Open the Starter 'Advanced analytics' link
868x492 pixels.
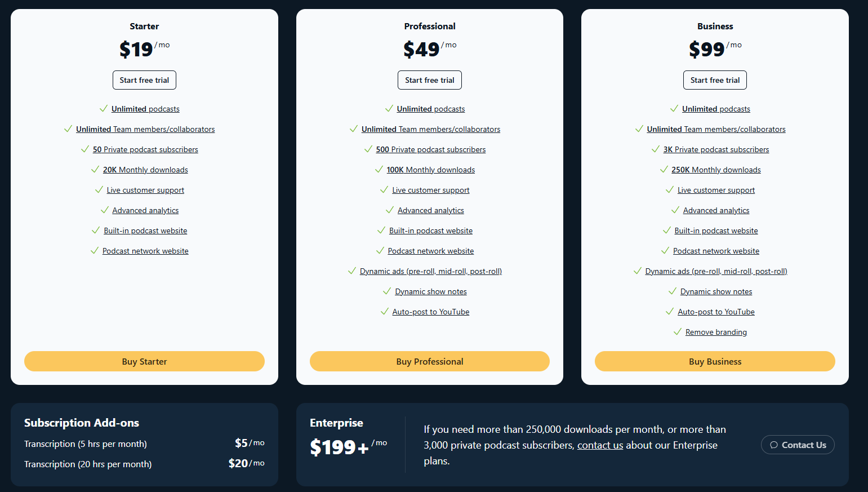(x=145, y=210)
